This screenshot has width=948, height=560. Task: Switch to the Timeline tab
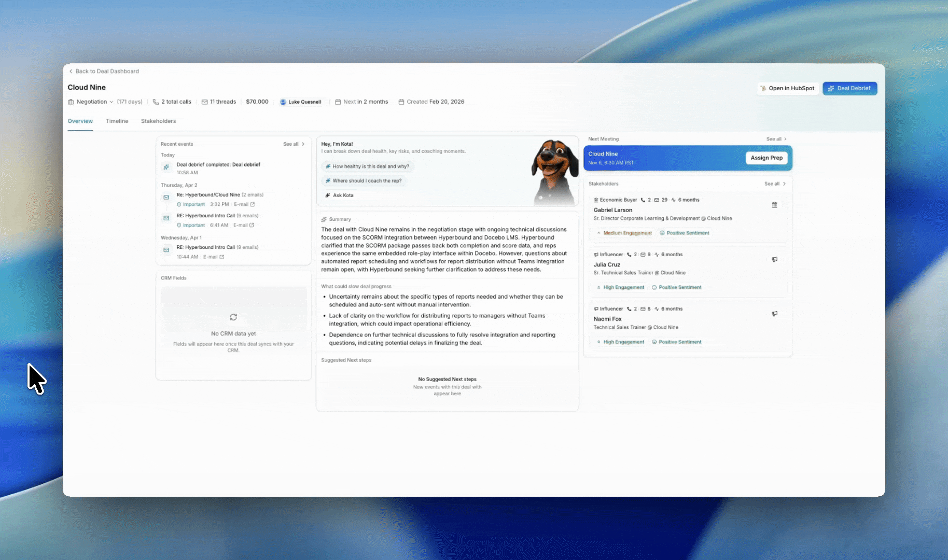click(117, 121)
